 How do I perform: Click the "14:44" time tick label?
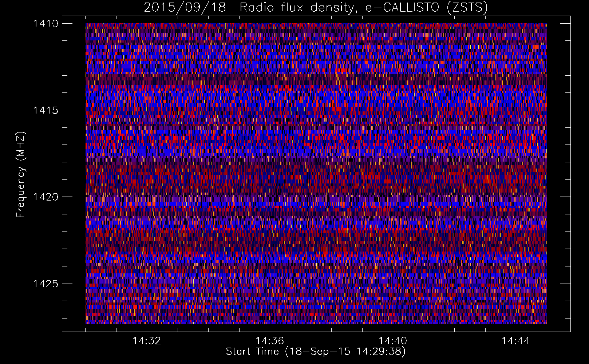tap(516, 341)
